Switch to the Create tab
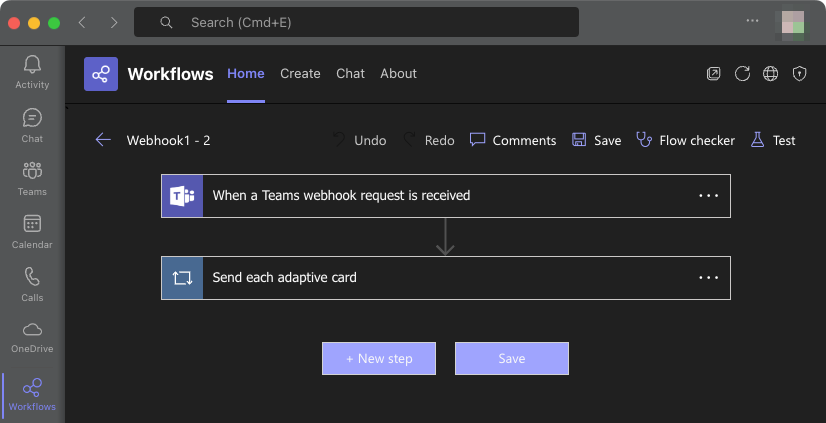The image size is (826, 423). pyautogui.click(x=300, y=74)
